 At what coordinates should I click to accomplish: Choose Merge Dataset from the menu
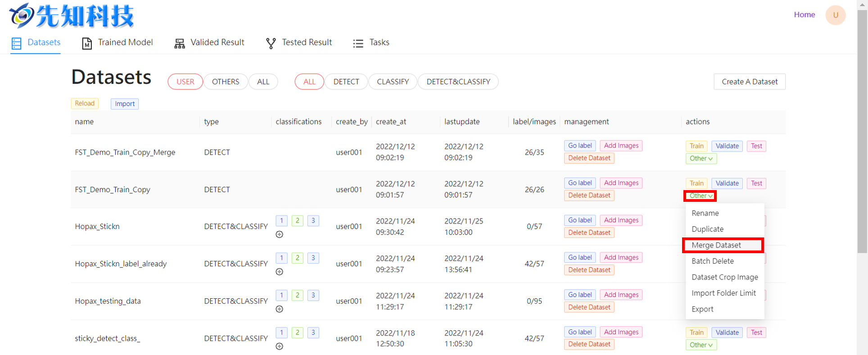(x=723, y=245)
